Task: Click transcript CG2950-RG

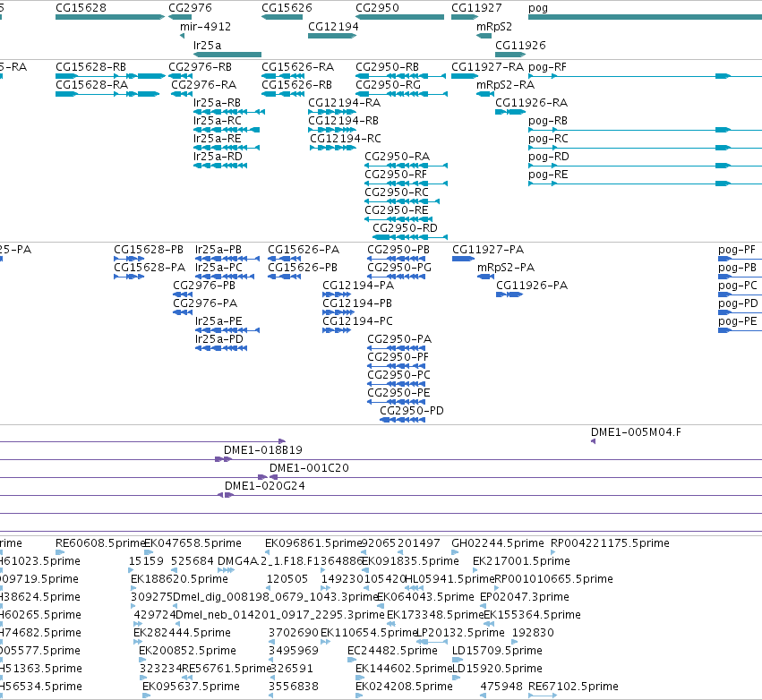Action: pos(401,94)
